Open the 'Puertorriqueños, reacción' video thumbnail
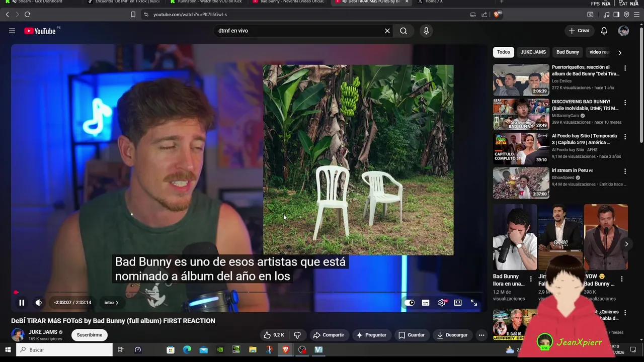 (521, 79)
